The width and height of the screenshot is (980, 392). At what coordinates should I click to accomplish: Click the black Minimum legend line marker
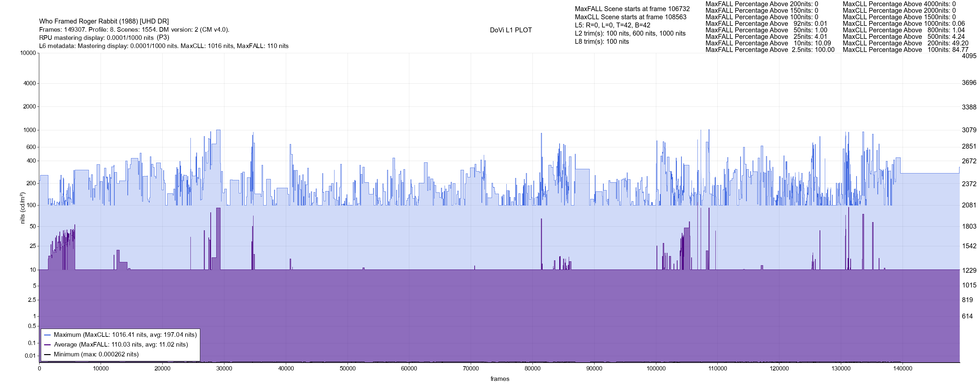48,355
